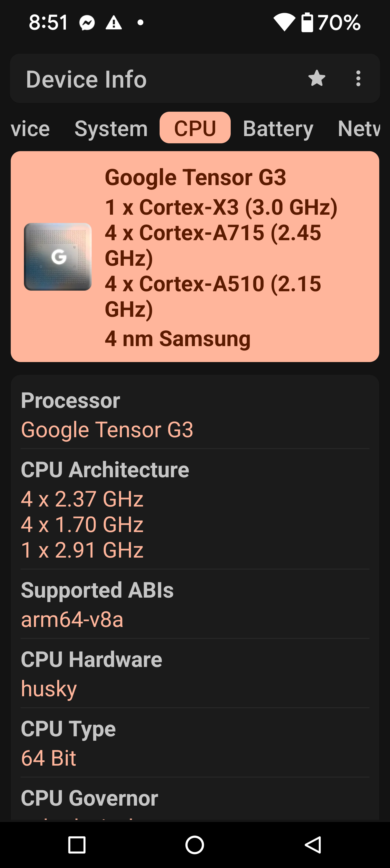Viewport: 390px width, 868px height.
Task: Tap the Wi-Fi status icon
Action: [284, 22]
